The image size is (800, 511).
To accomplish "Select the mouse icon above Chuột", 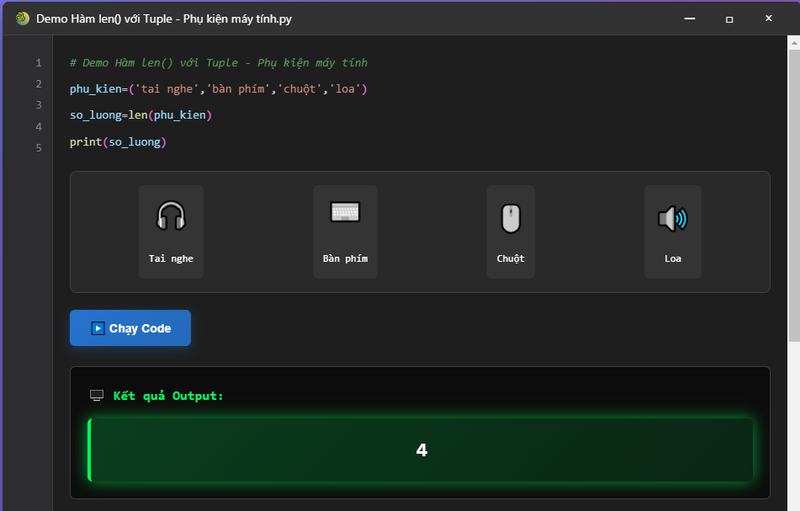I will 510,217.
